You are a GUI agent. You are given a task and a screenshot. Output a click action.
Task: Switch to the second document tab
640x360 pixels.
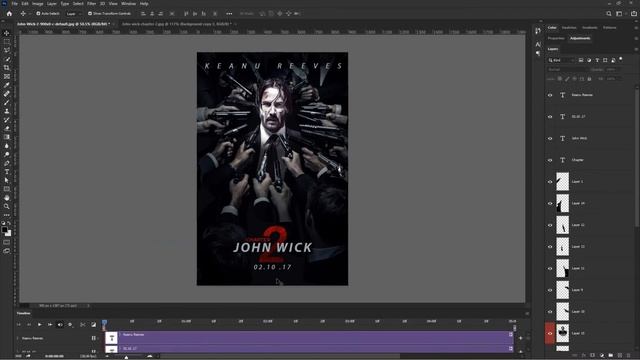176,24
